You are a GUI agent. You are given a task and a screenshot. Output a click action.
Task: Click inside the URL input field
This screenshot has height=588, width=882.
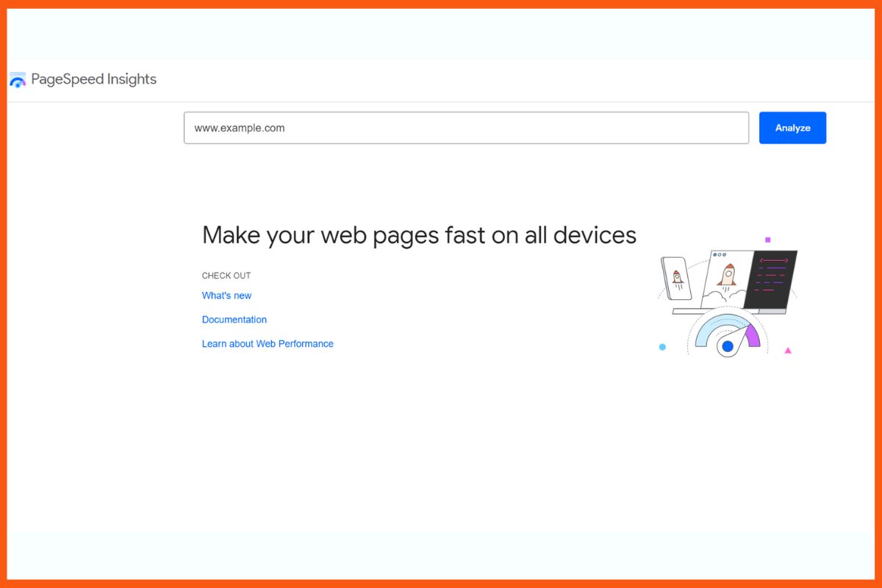pos(466,127)
